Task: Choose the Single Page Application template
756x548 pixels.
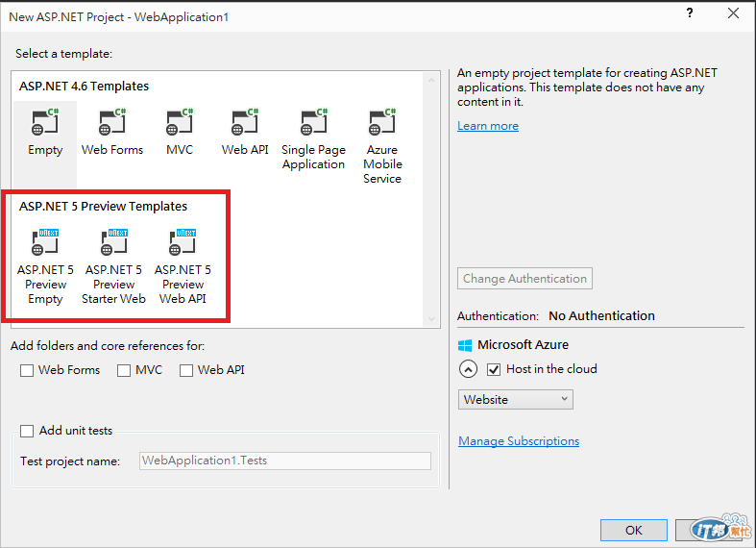Action: click(x=313, y=140)
